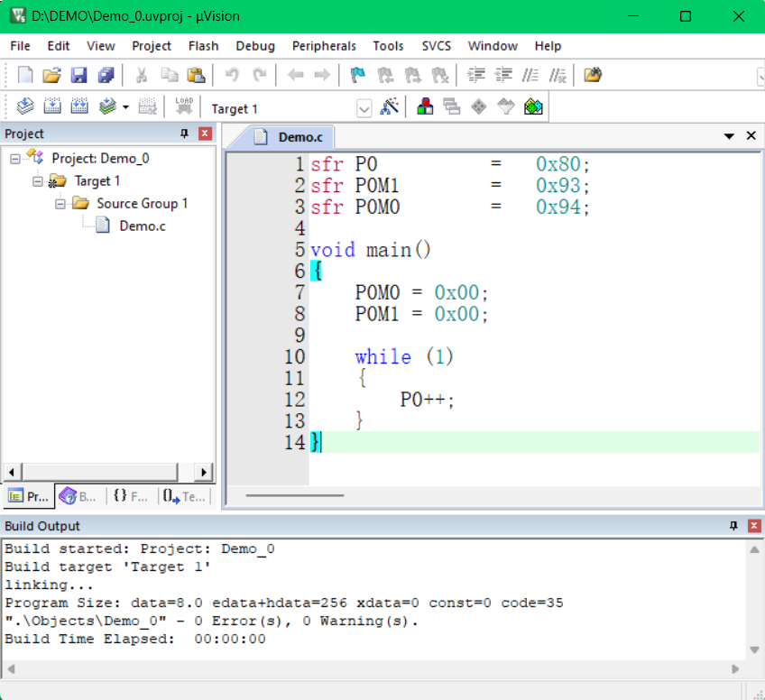765x700 pixels.
Task: Navigate forwards with the right arrow icon
Action: pos(322,75)
